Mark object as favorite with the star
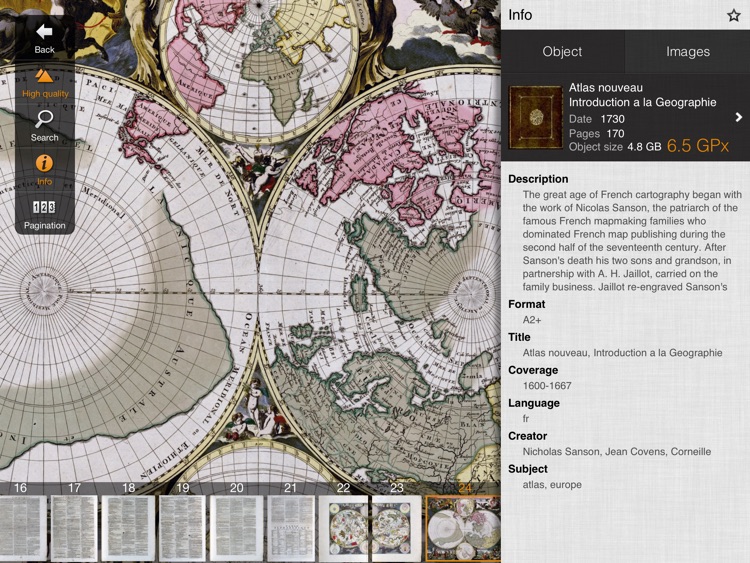Screen dimensions: 750x563 [x=733, y=15]
